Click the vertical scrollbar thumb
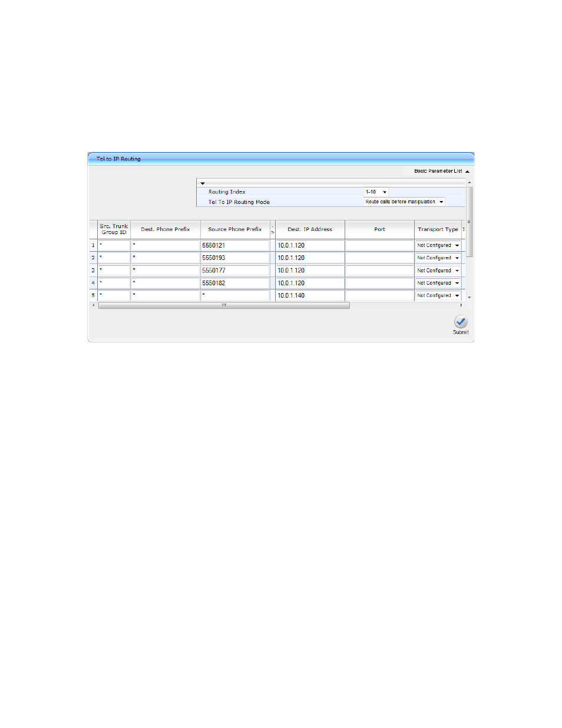The image size is (562, 728). click(x=470, y=222)
